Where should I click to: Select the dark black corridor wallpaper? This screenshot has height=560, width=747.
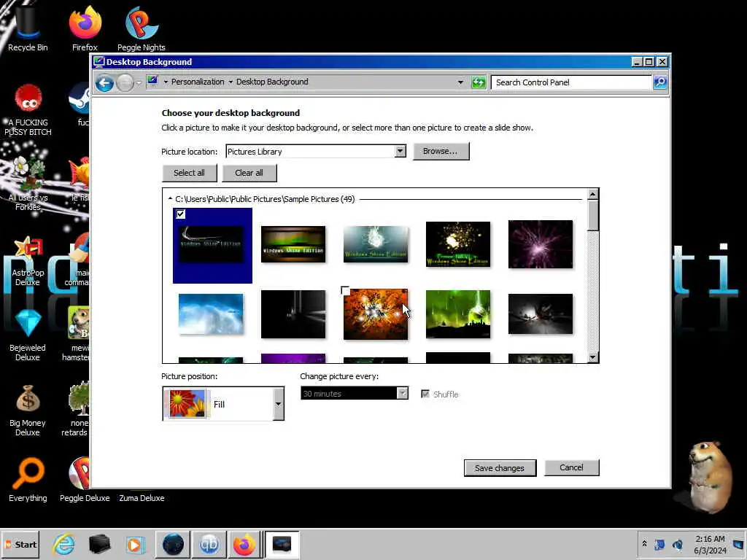pyautogui.click(x=293, y=314)
